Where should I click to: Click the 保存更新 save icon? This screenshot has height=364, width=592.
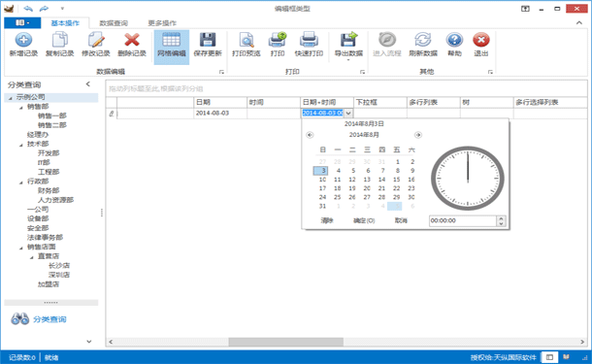pyautogui.click(x=208, y=40)
